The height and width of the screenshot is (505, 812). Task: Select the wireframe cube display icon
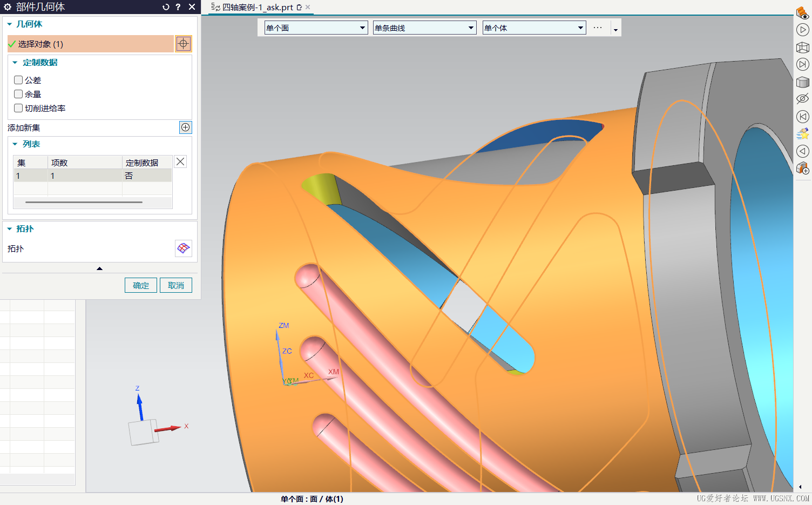(802, 48)
